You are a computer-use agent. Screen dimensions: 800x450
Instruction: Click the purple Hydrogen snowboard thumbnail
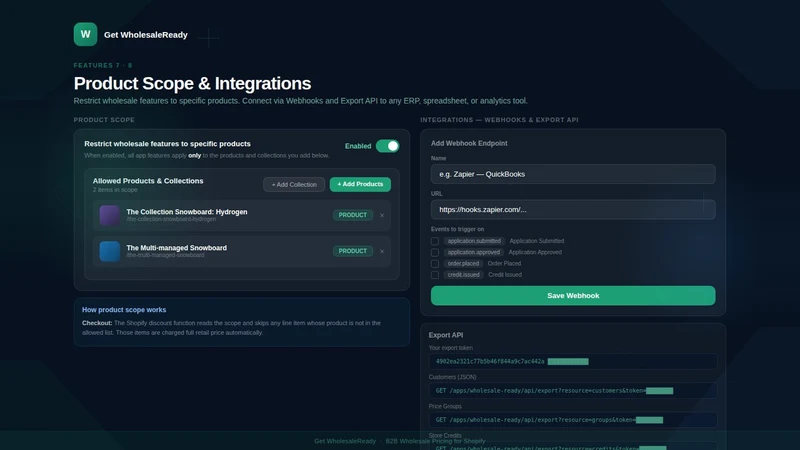[x=110, y=215]
